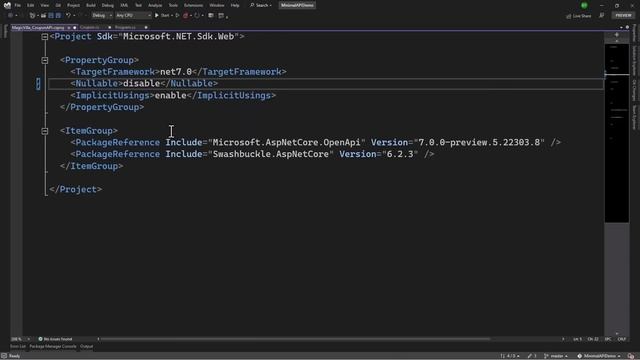
Task: Open the Git menu
Action: pos(58,5)
